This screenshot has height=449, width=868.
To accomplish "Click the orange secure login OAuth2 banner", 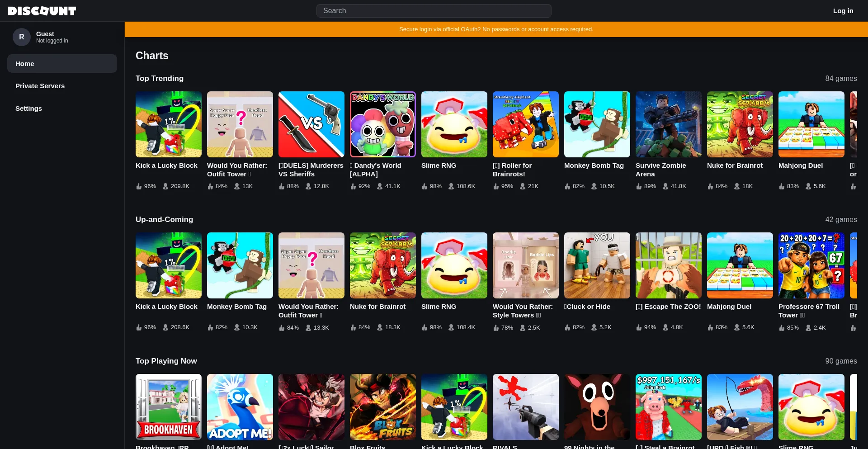I will click(496, 29).
